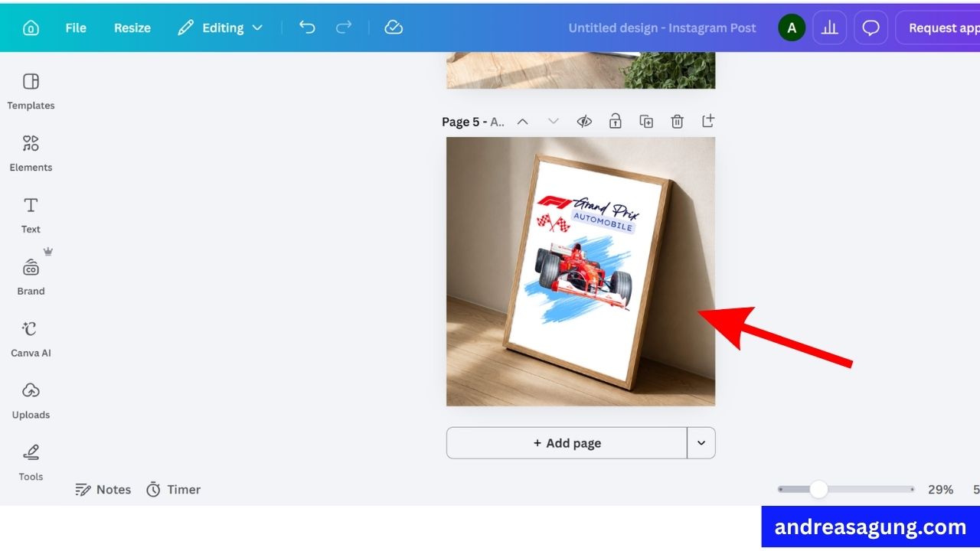980x551 pixels.
Task: Move Page 5 up with arrow
Action: click(523, 121)
